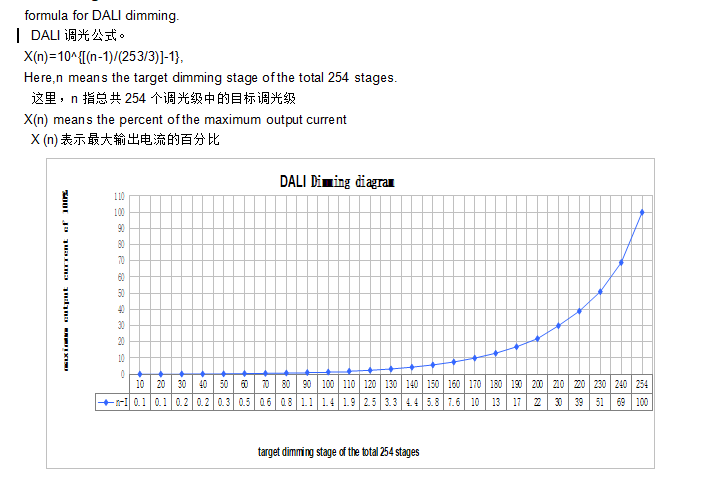Click the Chinese heading "DALI 调光公式"
Viewport: 712px width, 496px height.
click(77, 35)
